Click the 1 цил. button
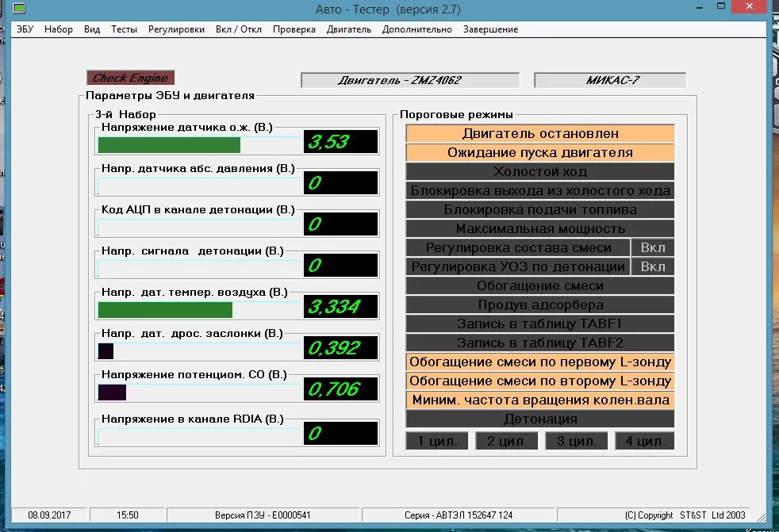Screen dimensions: 779x532 436,441
